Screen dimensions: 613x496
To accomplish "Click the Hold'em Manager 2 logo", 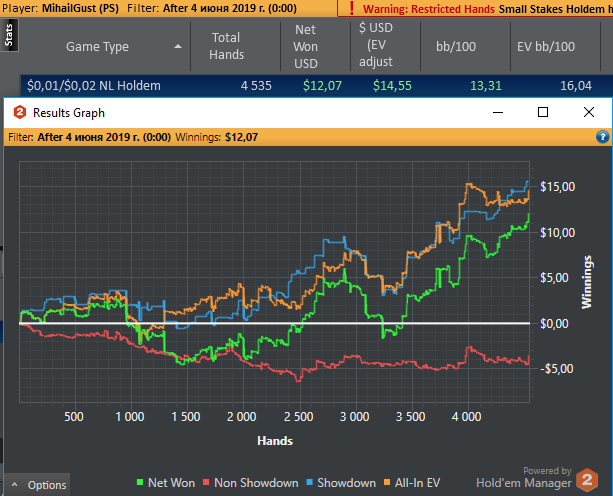I will [588, 477].
